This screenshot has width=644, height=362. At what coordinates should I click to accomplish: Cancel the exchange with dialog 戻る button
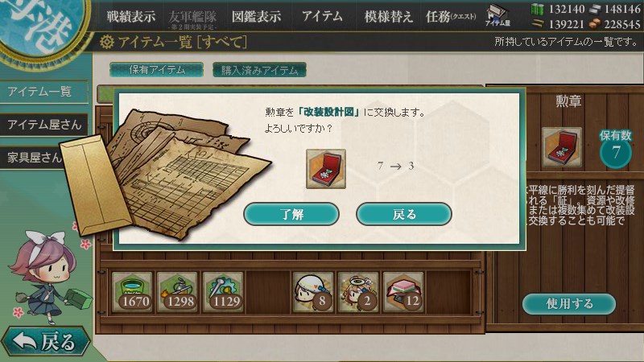[404, 214]
